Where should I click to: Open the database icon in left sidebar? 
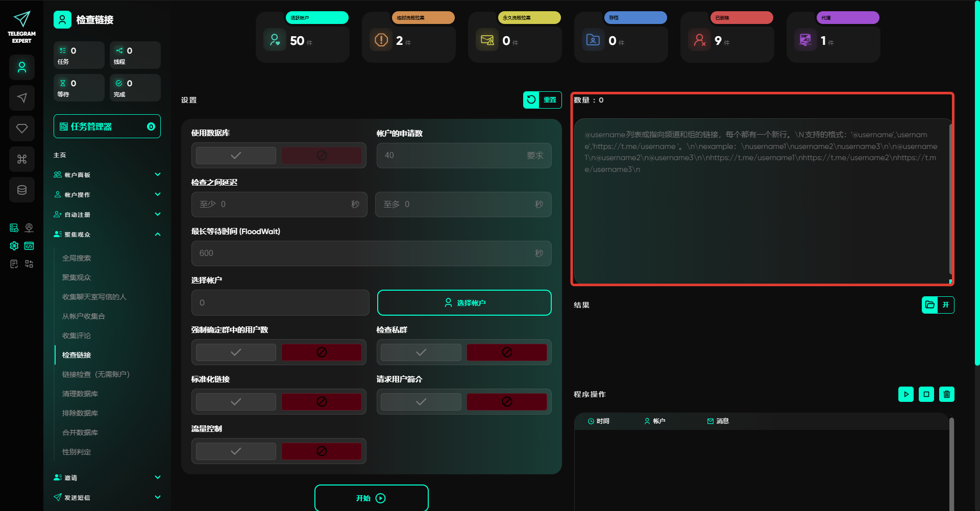pyautogui.click(x=22, y=190)
